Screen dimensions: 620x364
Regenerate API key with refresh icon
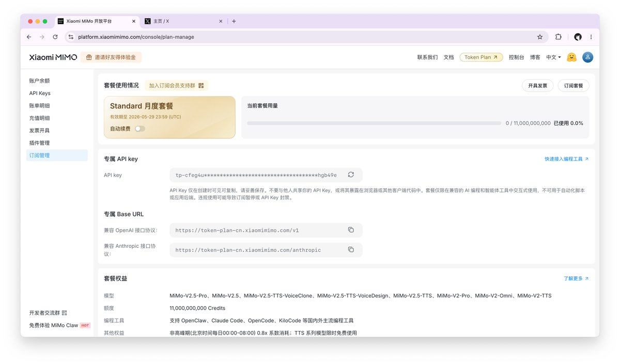pos(351,175)
